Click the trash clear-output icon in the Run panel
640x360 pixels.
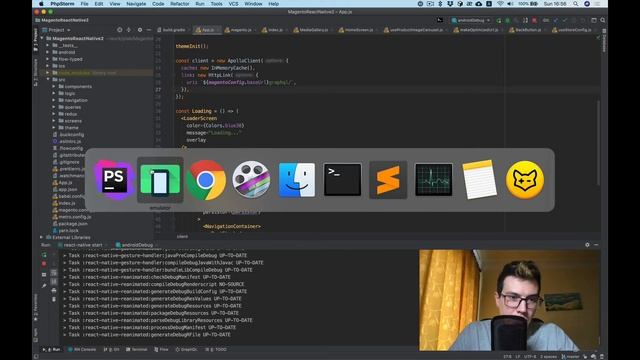tap(54, 299)
